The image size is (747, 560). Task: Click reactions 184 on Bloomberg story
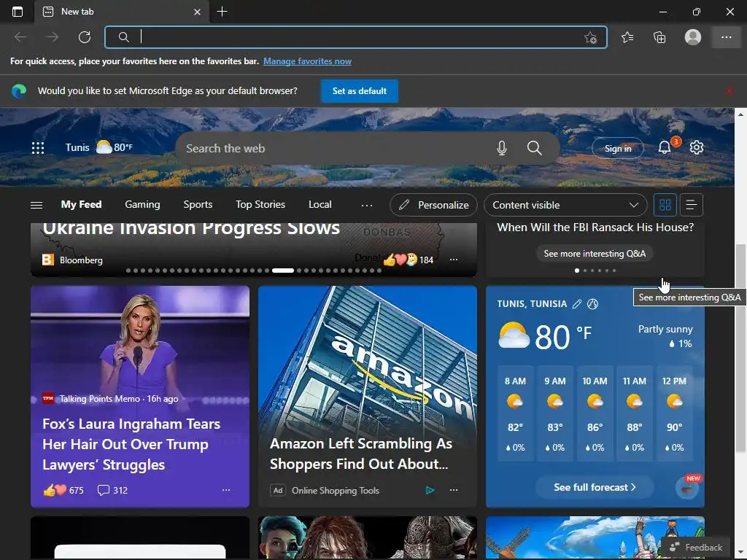(409, 260)
